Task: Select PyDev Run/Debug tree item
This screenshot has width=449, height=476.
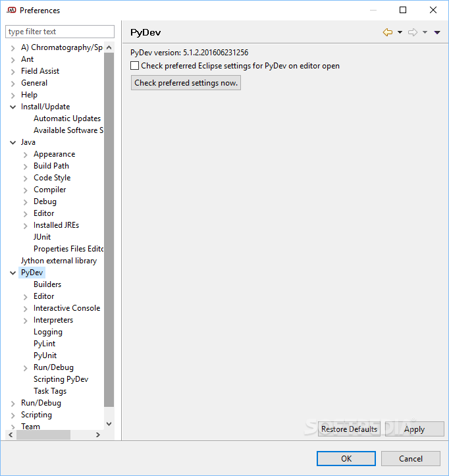Action: [x=53, y=367]
